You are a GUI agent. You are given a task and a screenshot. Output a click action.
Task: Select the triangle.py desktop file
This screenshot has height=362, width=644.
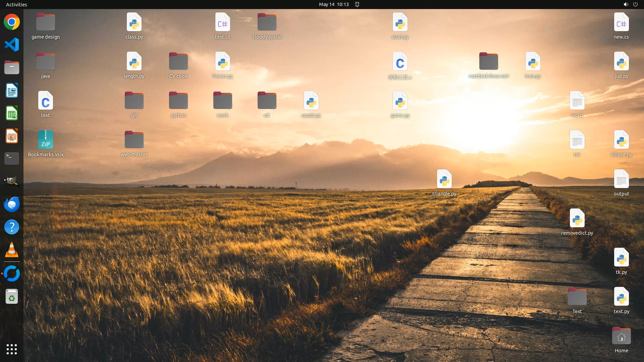coord(444,179)
